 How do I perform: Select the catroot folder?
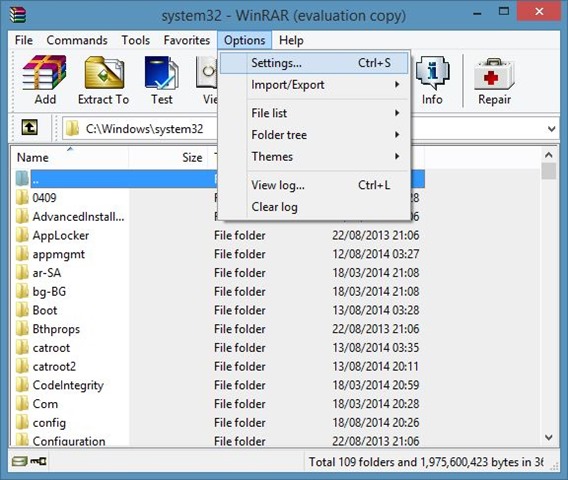[51, 348]
